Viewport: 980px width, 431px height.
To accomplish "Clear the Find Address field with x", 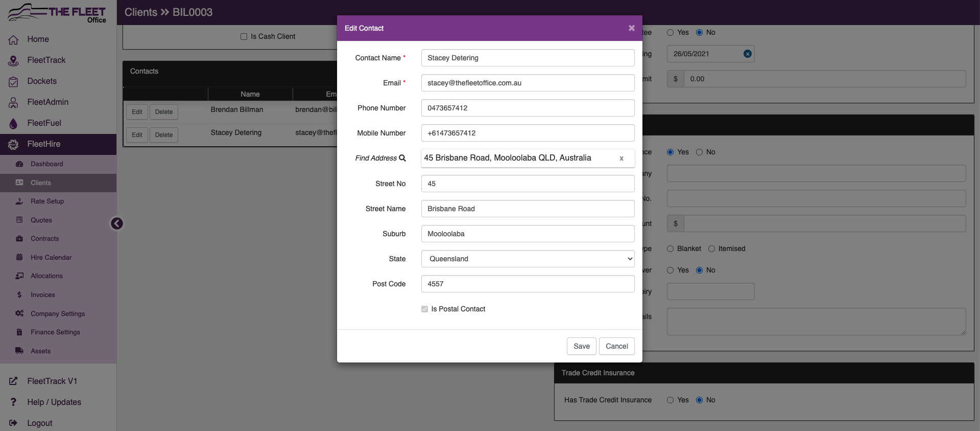I will (622, 158).
